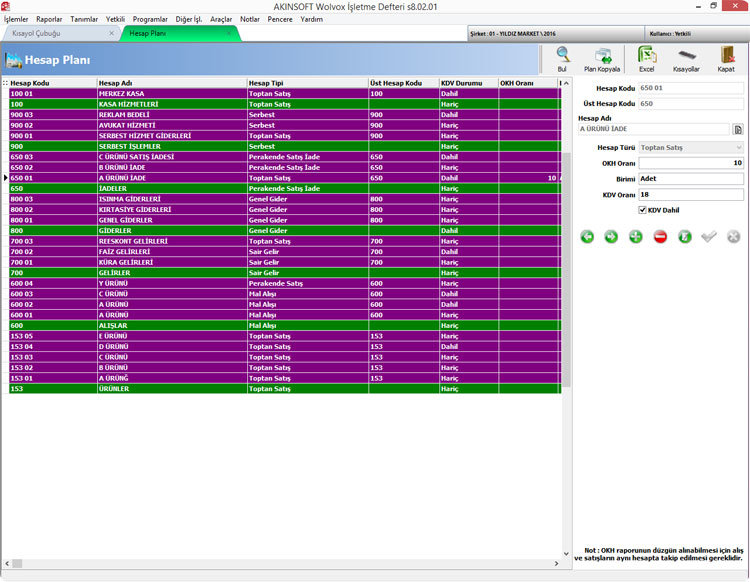
Task: Toggle the KDV Dahil checkbox
Action: pyautogui.click(x=642, y=210)
